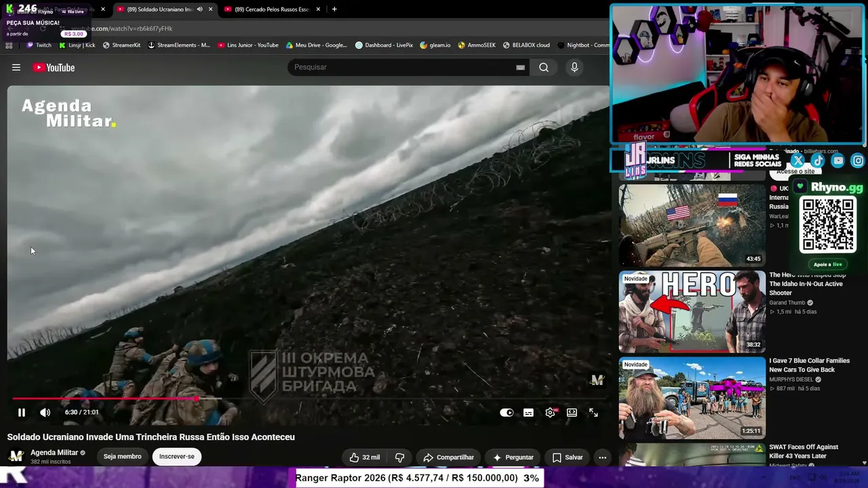Open the StreamerKit bookmark

(x=121, y=45)
